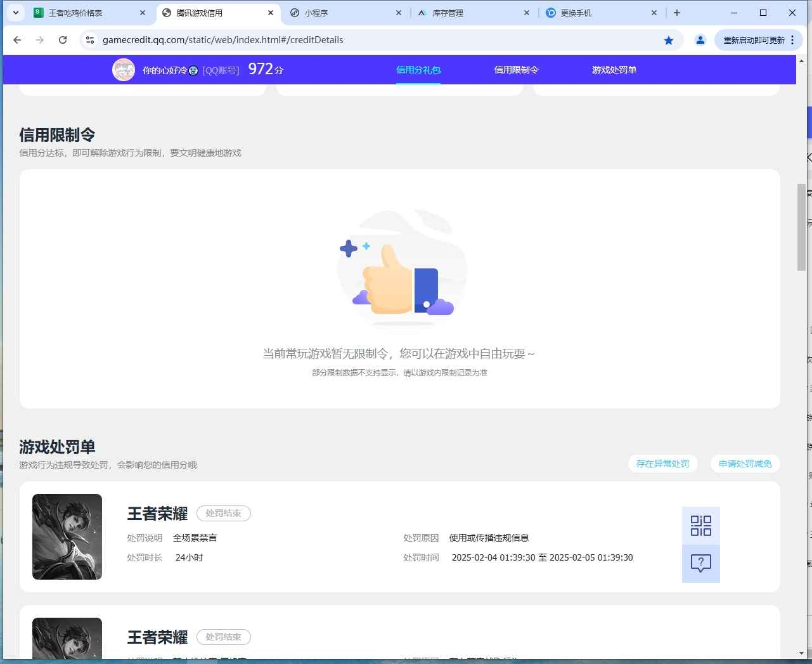Screen dimensions: 812x664
Task: Open the three-dot Chrome menu
Action: 792,40
